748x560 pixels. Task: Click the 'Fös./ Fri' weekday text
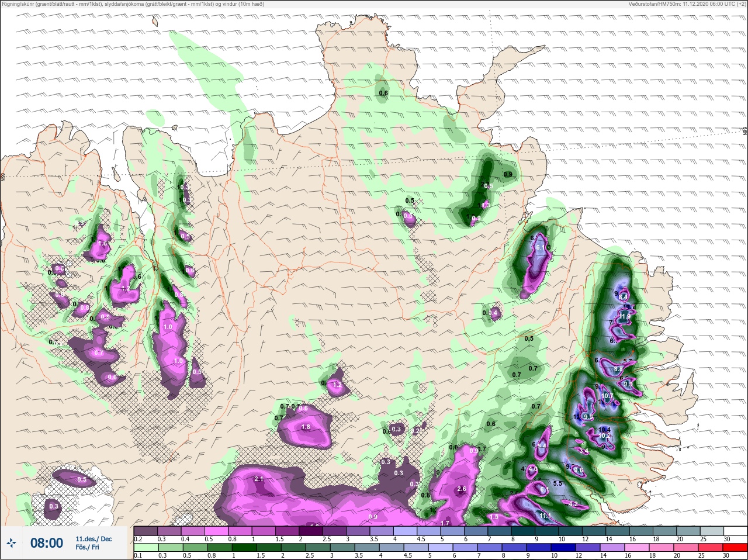point(87,548)
